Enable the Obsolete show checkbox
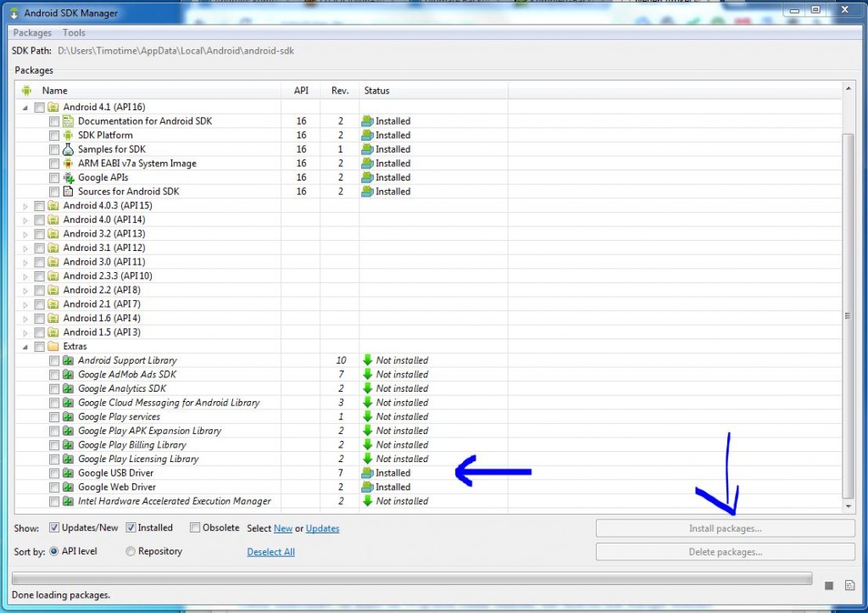Viewport: 868px width, 613px height. pyautogui.click(x=195, y=527)
